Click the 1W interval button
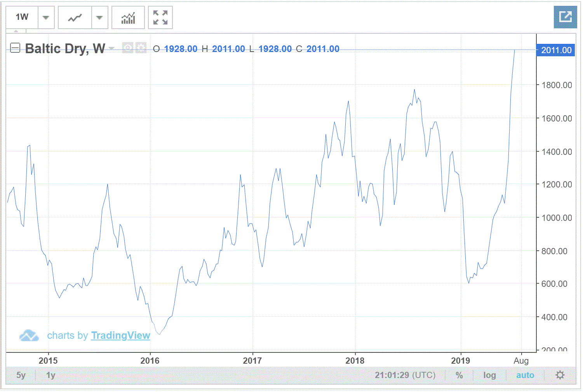This screenshot has height=392, width=583. [x=22, y=17]
